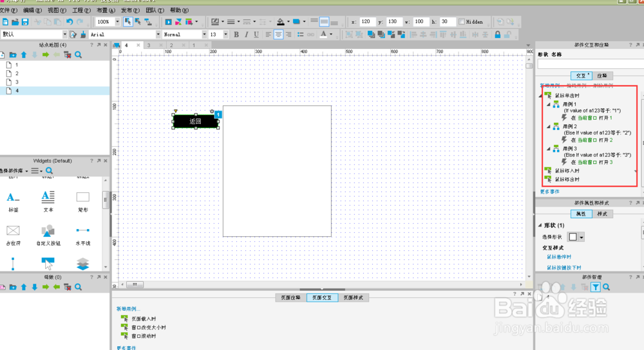Viewport: 644px width, 350px height.
Task: Save the project with the floppy icon
Action: click(x=25, y=22)
